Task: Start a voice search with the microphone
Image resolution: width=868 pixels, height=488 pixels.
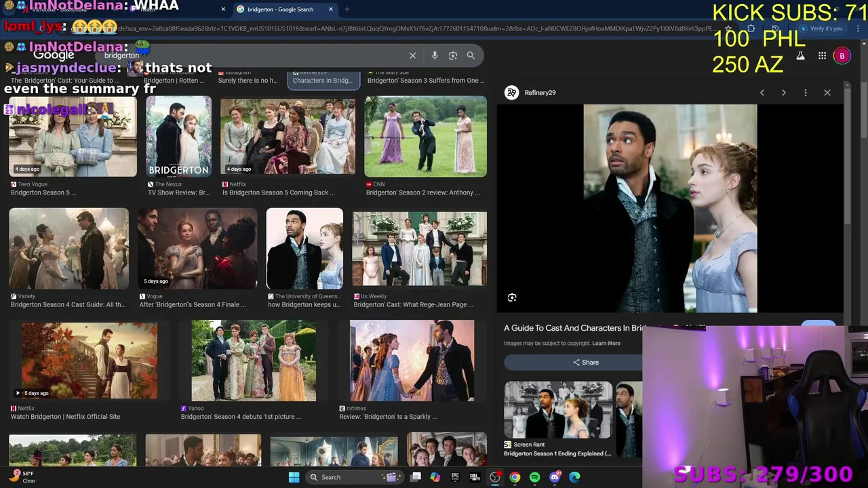Action: coord(435,56)
